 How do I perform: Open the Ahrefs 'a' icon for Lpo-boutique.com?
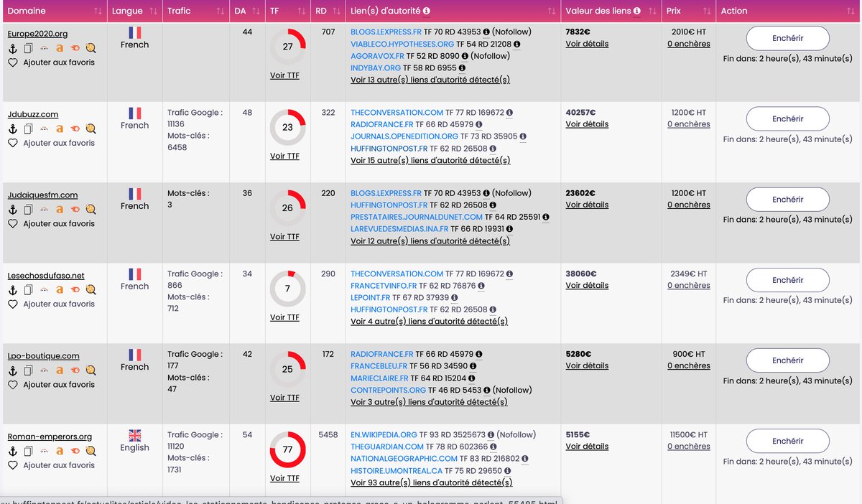pyautogui.click(x=60, y=370)
